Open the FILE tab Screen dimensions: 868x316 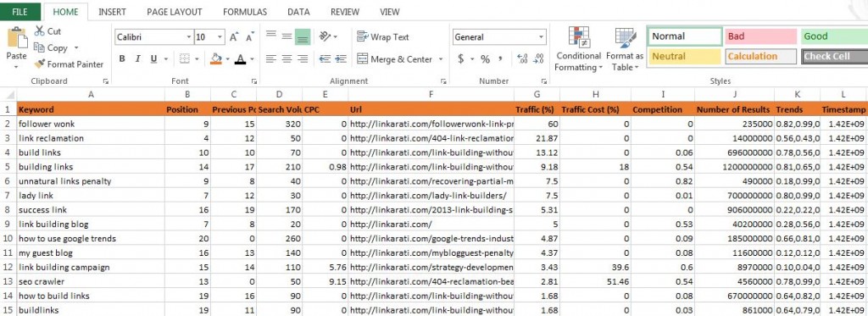pyautogui.click(x=20, y=12)
